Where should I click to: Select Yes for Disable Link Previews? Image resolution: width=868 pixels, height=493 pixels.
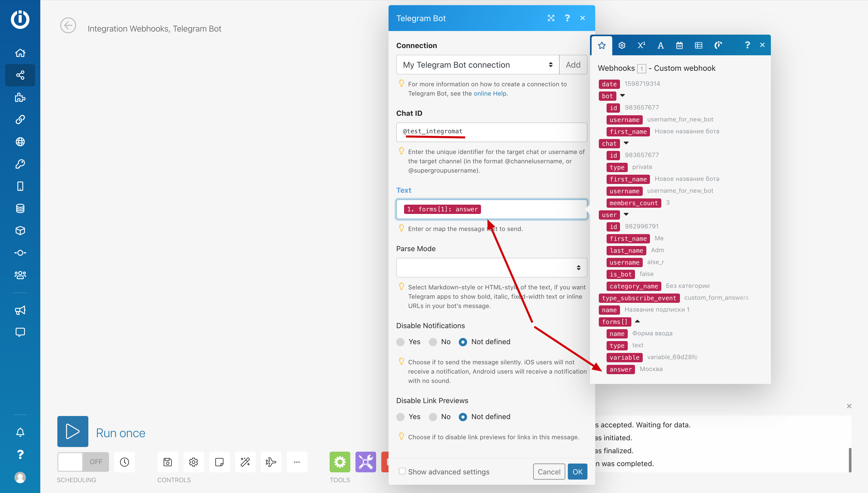[x=400, y=417]
